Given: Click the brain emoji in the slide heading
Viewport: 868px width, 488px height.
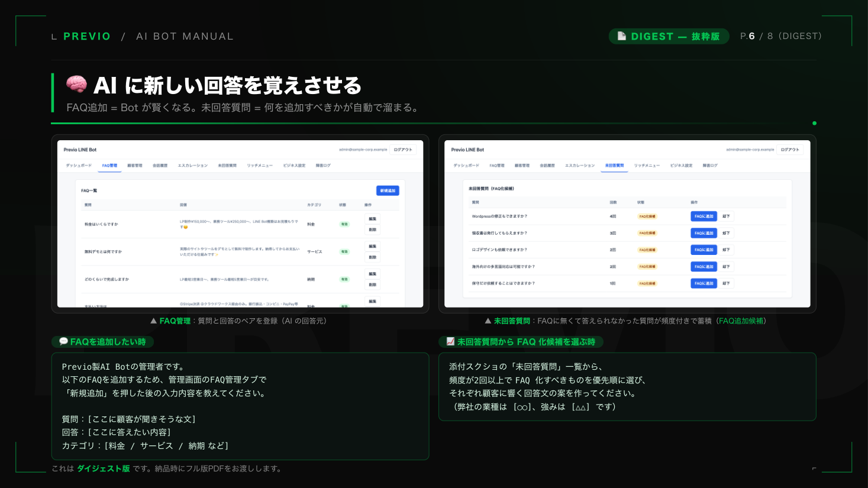Looking at the screenshot, I should [x=76, y=85].
